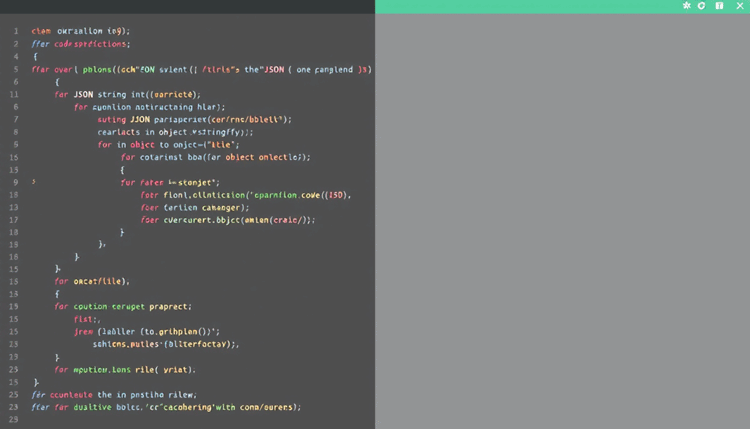This screenshot has width=750, height=429.
Task: Click the circular refresh icon in green bar
Action: coord(702,6)
